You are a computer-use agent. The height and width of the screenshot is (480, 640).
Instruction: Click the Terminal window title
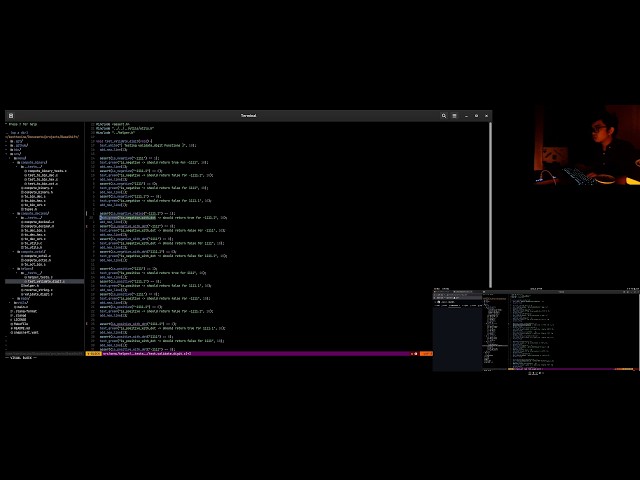pos(248,116)
